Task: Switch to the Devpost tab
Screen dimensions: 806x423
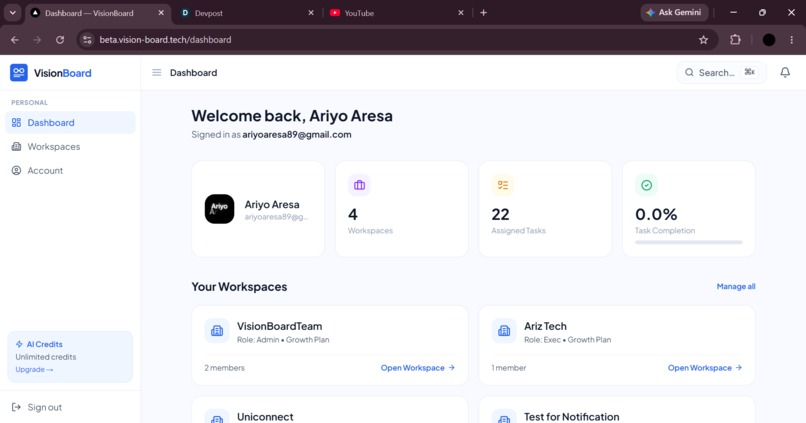Action: coord(247,13)
